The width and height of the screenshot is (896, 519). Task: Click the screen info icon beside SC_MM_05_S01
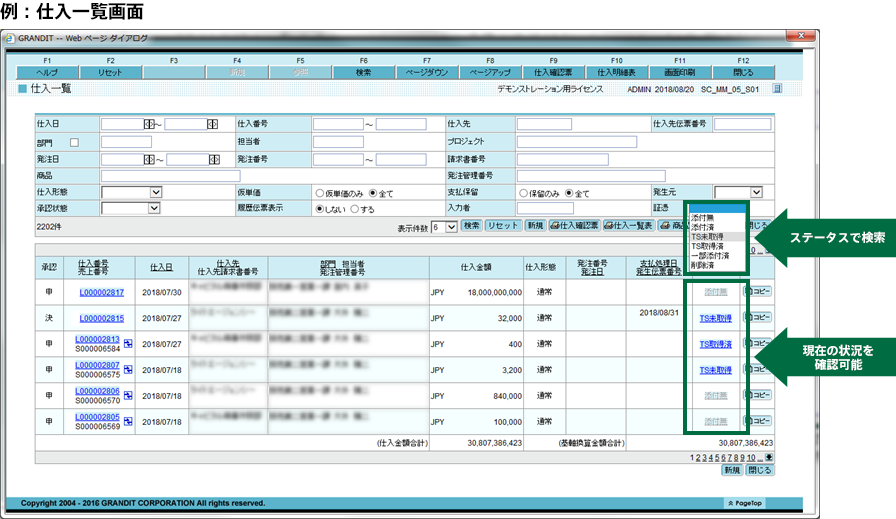(777, 89)
